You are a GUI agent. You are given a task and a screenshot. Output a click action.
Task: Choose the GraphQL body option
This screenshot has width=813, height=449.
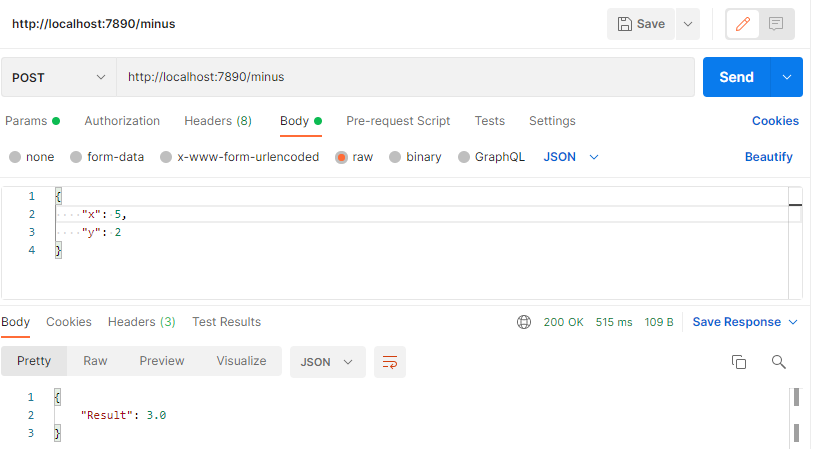pyautogui.click(x=464, y=157)
